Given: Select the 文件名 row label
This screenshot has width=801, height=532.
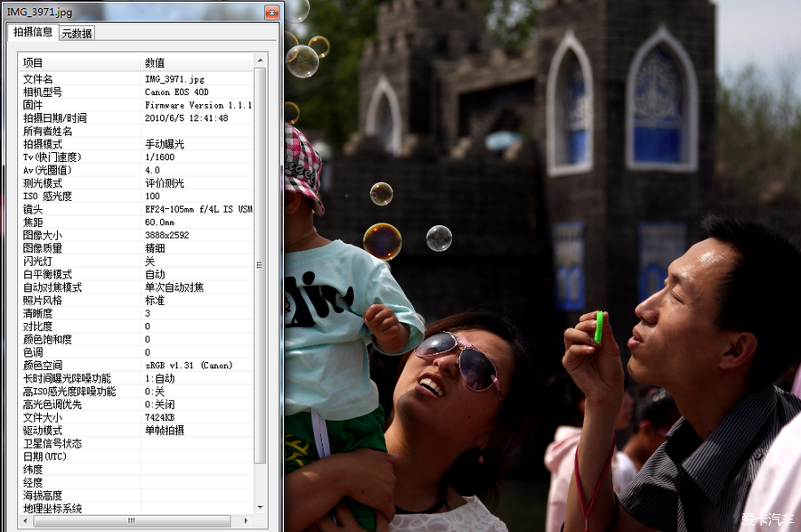Looking at the screenshot, I should (x=37, y=78).
